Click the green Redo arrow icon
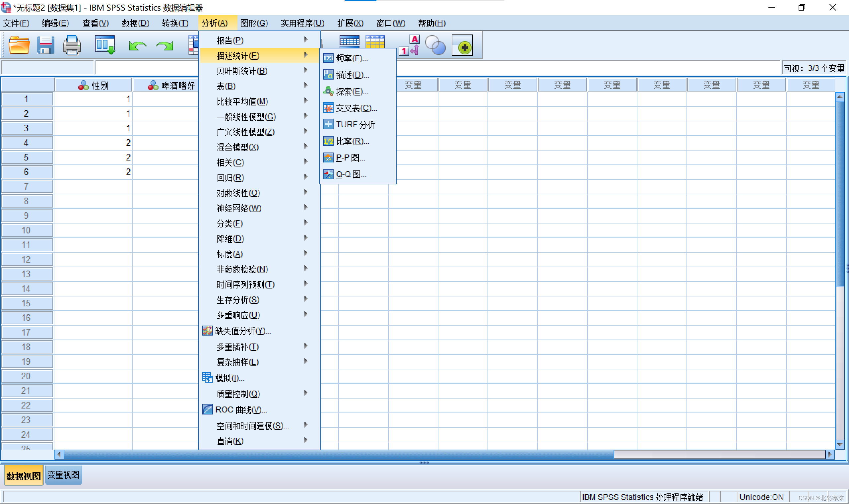The width and height of the screenshot is (849, 504). [165, 46]
